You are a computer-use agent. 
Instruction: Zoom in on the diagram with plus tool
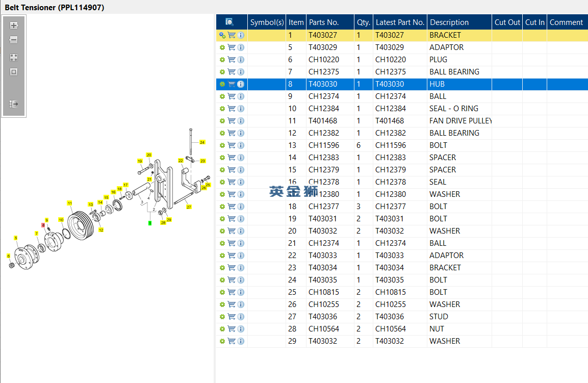click(x=14, y=25)
